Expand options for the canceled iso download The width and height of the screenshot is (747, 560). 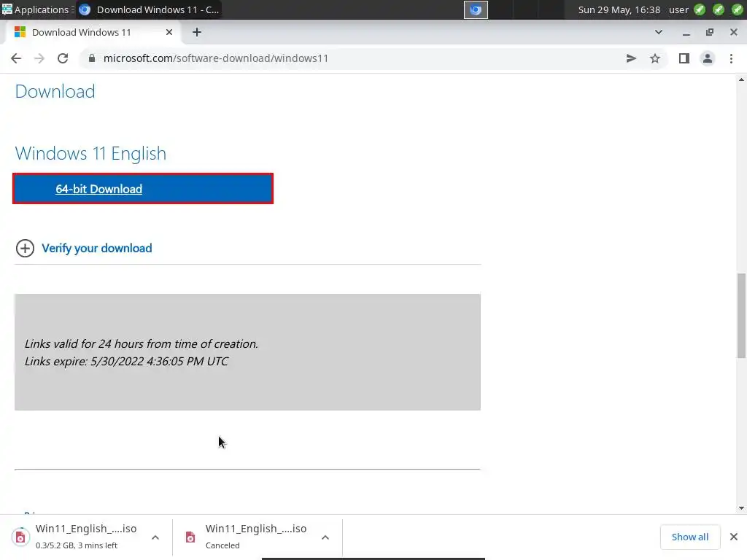point(325,537)
